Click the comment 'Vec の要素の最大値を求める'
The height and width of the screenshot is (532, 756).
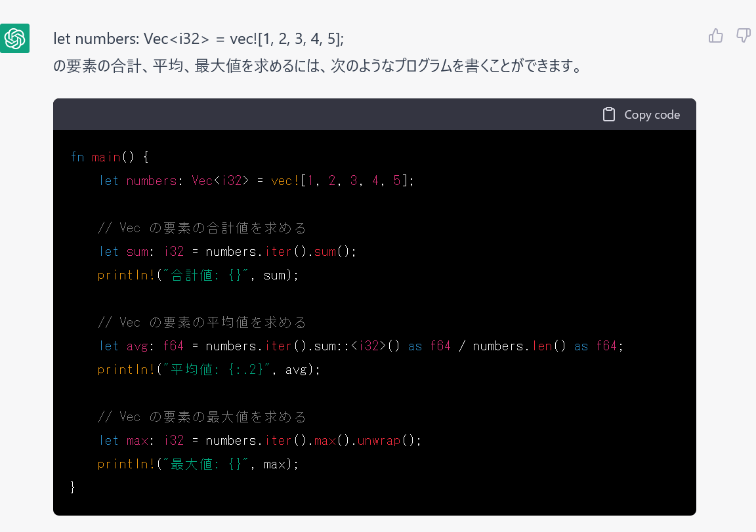coord(202,417)
